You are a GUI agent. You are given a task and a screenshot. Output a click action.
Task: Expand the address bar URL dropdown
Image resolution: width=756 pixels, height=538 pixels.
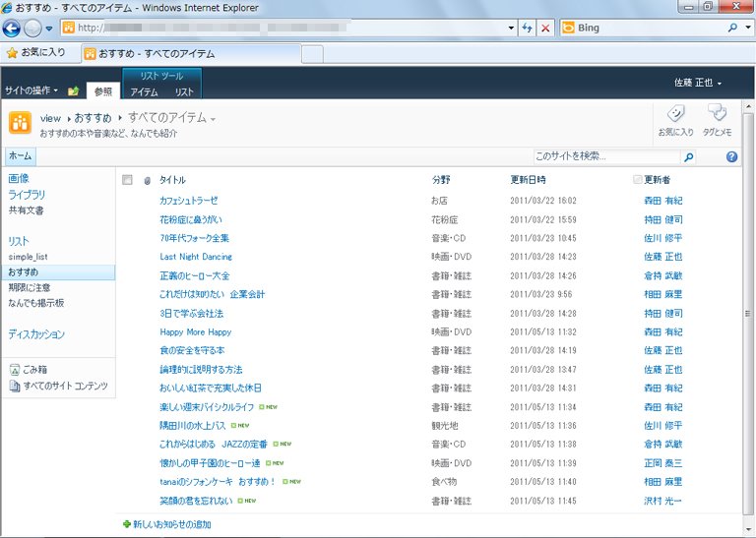pyautogui.click(x=511, y=28)
